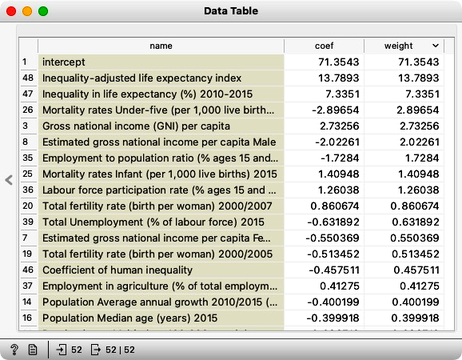The width and height of the screenshot is (462, 360).
Task: Expand the collapsed control panel chevron
Action: (9, 180)
